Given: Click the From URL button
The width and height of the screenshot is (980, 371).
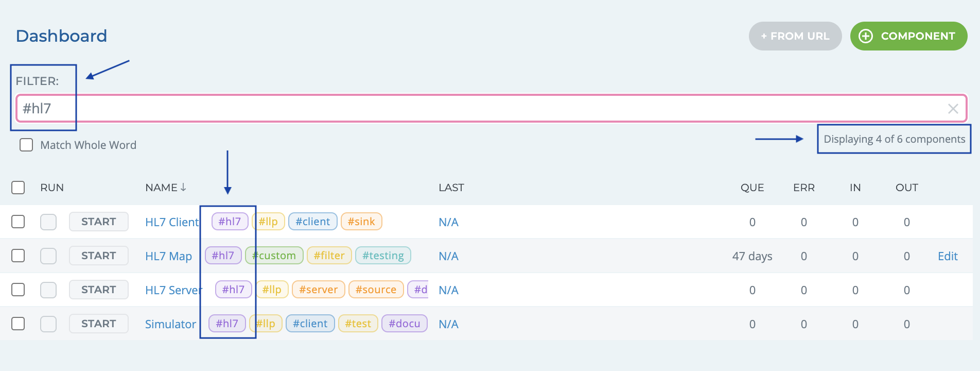Looking at the screenshot, I should point(795,36).
